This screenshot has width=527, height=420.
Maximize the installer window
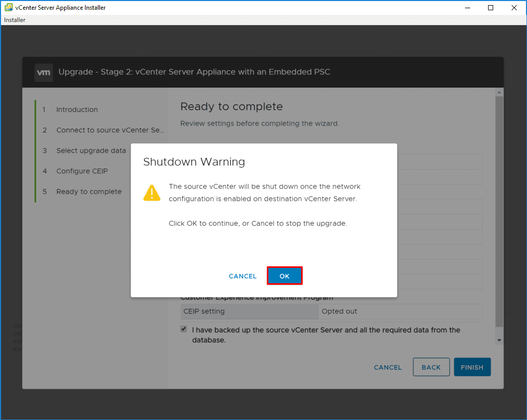[x=491, y=8]
